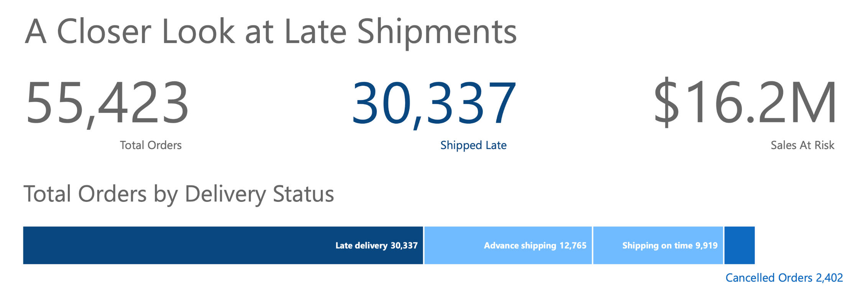The image size is (868, 293).
Task: Click the 'Cancelled Orders' label below the bar
Action: [769, 278]
